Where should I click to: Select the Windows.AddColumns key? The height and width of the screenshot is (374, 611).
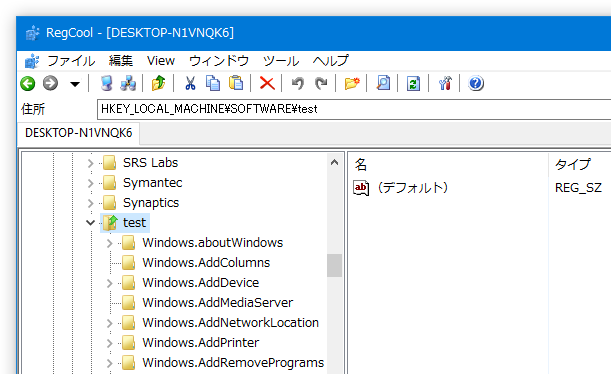[x=206, y=263]
